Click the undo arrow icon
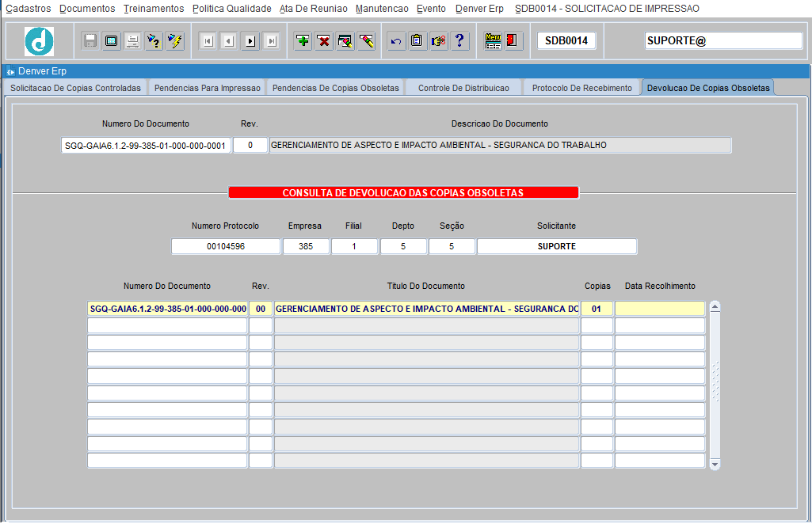 click(396, 41)
